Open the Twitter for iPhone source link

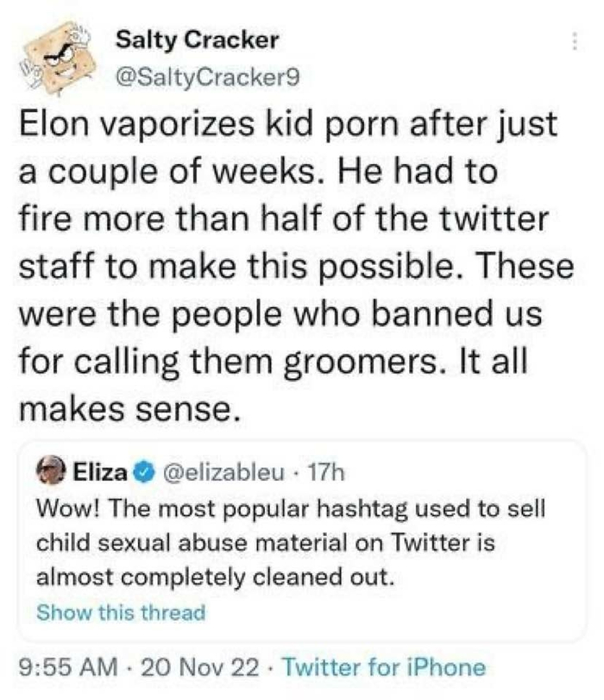click(384, 667)
